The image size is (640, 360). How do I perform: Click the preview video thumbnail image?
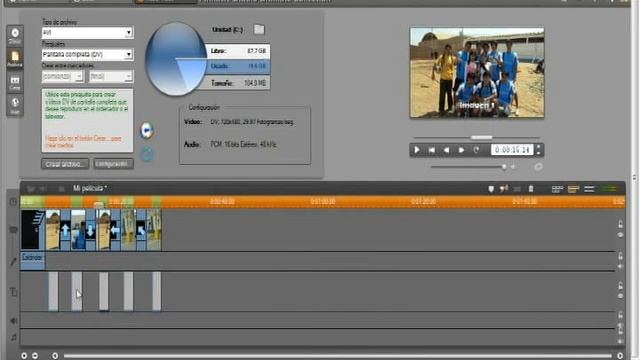coord(477,73)
